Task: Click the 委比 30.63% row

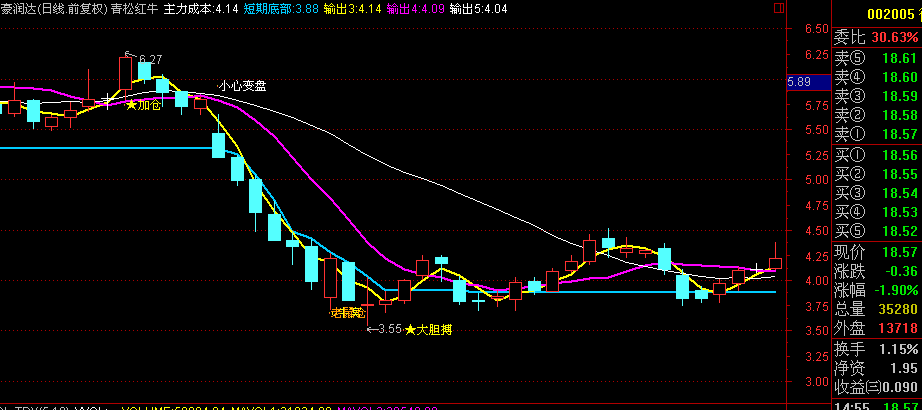Action: click(877, 36)
